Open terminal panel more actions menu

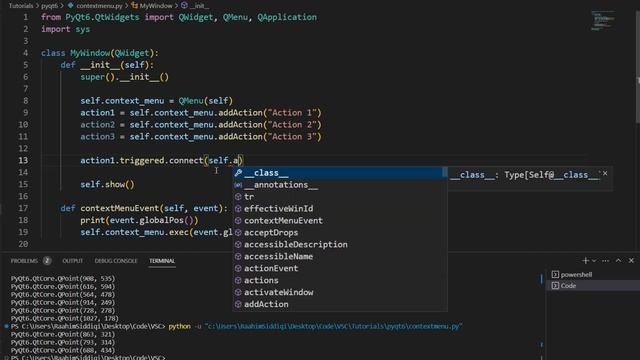(605, 260)
